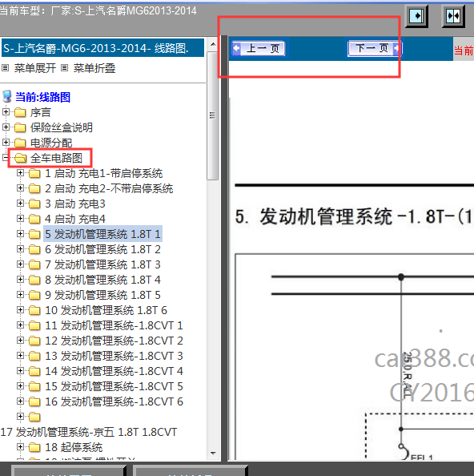
Task: Click open folder icon of 全车电路图
Action: coord(20,158)
